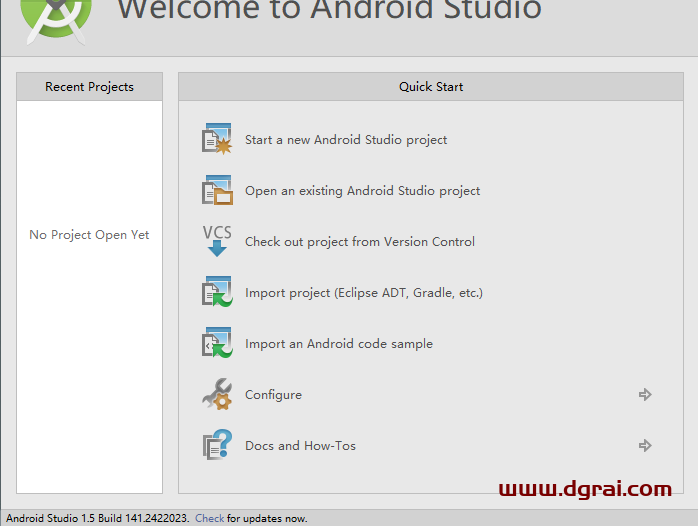Choose Import an Android code sample
The image size is (698, 526).
[x=339, y=344]
